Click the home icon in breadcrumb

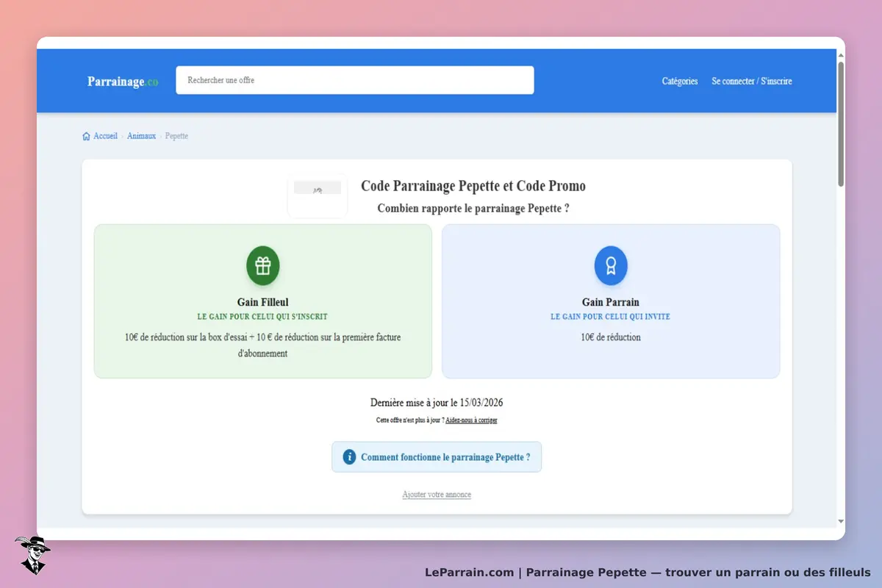(x=86, y=136)
